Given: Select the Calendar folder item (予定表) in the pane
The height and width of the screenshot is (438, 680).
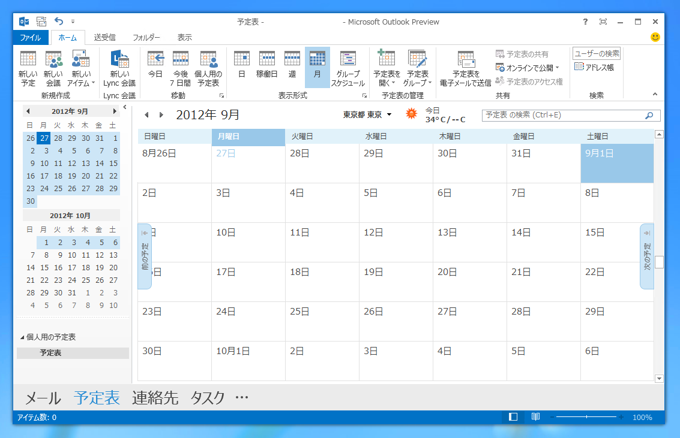Looking at the screenshot, I should 73,353.
